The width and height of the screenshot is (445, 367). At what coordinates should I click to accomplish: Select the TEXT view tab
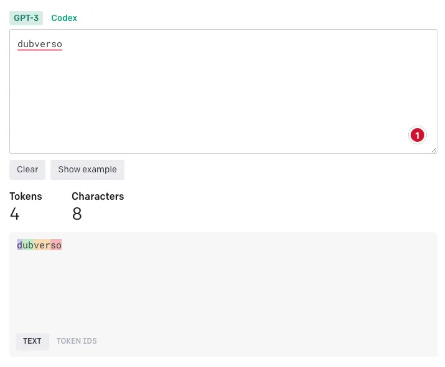click(x=32, y=341)
